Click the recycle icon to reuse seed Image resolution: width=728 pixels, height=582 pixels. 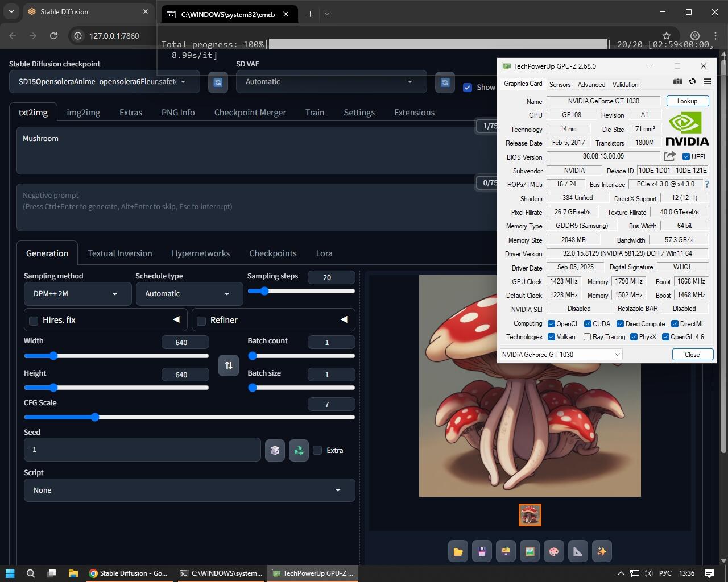point(299,450)
